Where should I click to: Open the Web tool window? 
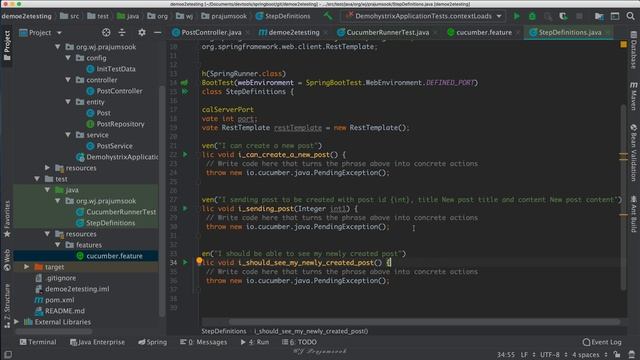point(7,260)
